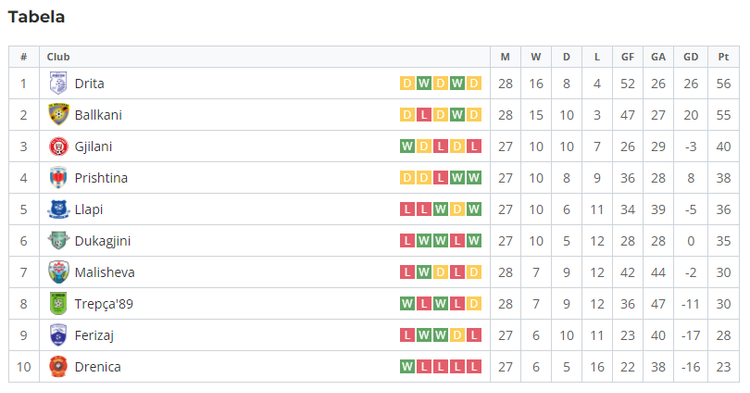Click the Ballkani club crest icon
The image size is (750, 393).
(58, 115)
